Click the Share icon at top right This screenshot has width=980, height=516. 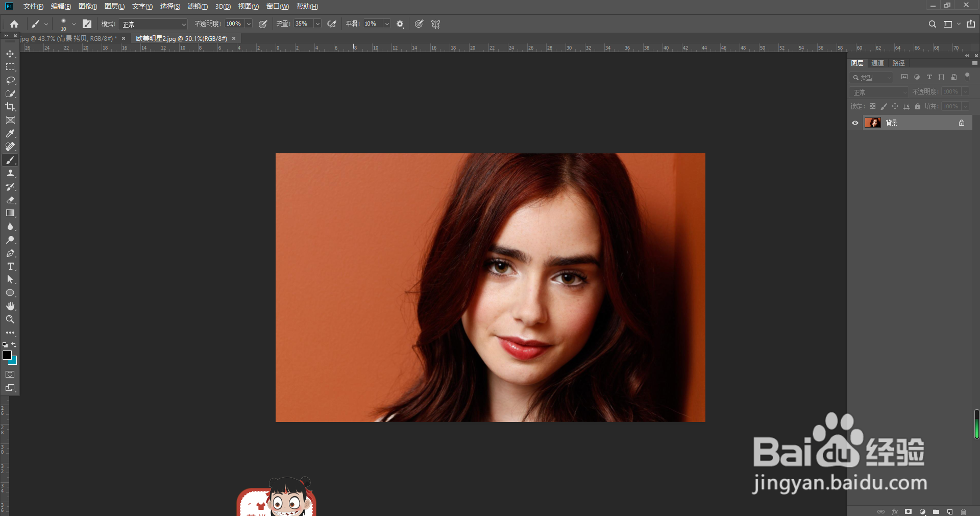971,24
